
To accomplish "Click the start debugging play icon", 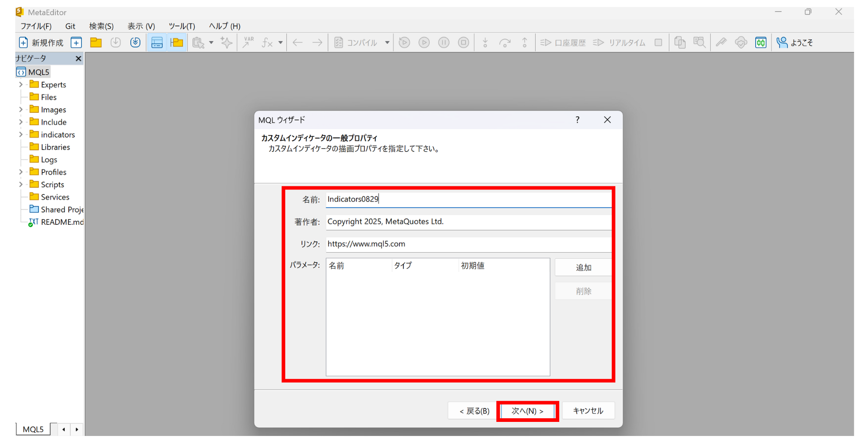I will point(424,43).
